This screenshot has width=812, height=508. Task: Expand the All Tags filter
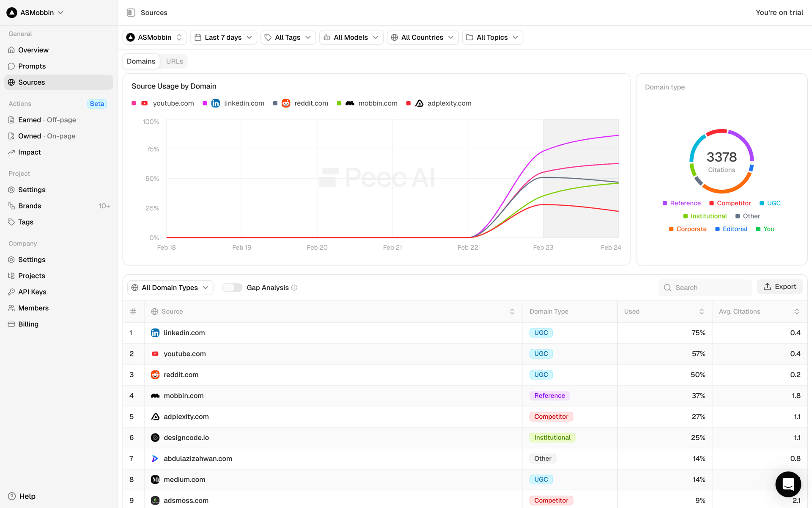[x=288, y=37]
